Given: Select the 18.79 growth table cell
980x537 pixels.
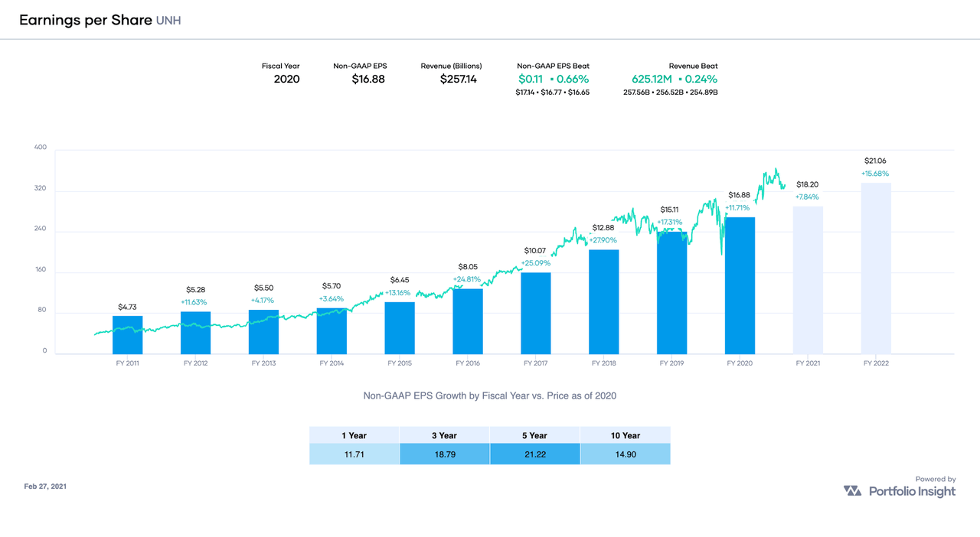Looking at the screenshot, I should [445, 454].
